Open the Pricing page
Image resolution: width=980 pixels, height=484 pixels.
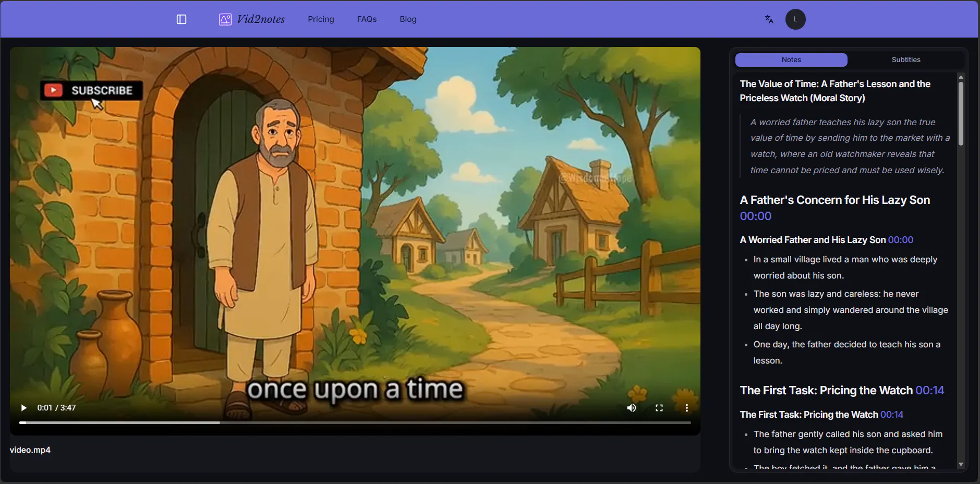(x=321, y=19)
